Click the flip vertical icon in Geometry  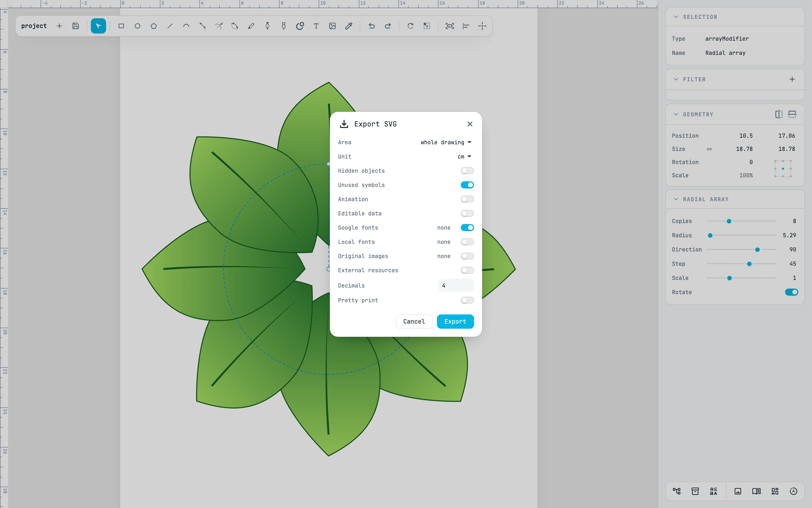792,114
